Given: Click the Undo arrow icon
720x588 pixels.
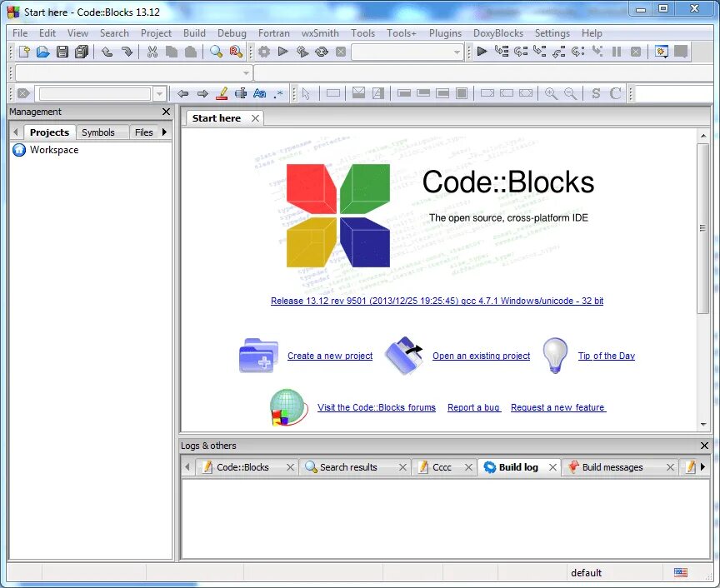Looking at the screenshot, I should pyautogui.click(x=107, y=52).
